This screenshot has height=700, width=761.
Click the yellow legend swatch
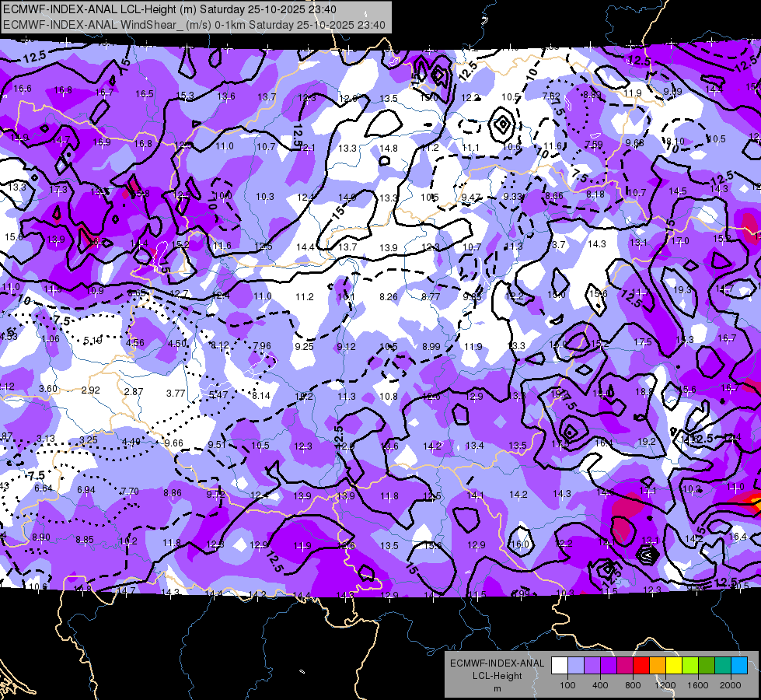tap(674, 666)
